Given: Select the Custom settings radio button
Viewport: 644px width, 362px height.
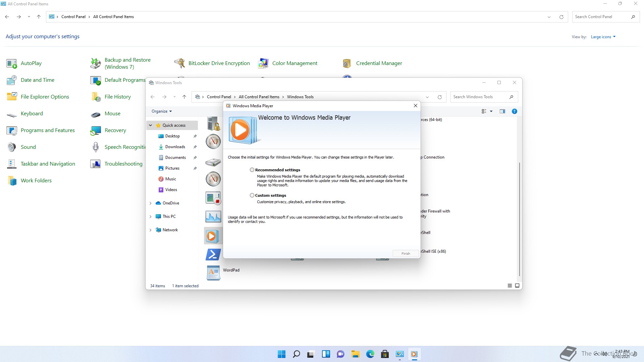Looking at the screenshot, I should pos(252,195).
